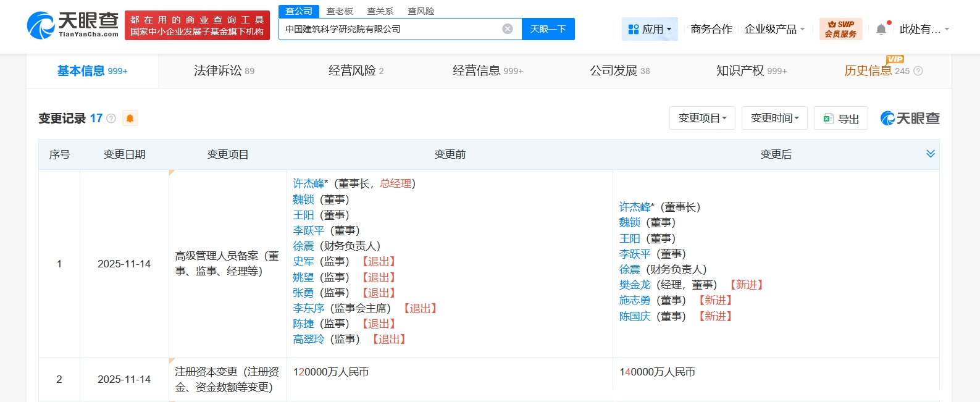Open the 应用 apps dropdown

pyautogui.click(x=649, y=29)
